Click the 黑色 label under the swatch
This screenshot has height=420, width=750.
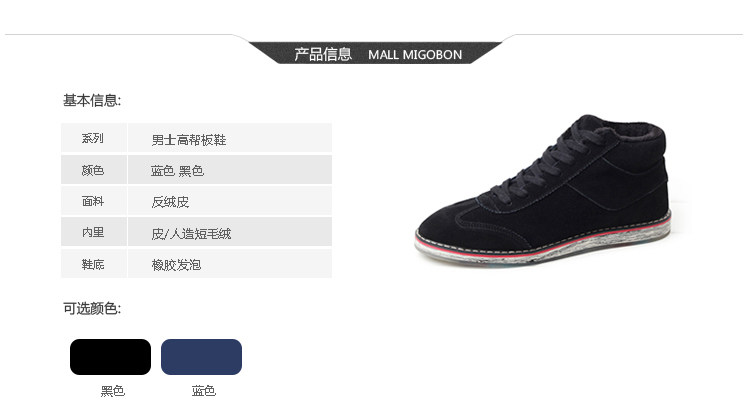coord(113,391)
